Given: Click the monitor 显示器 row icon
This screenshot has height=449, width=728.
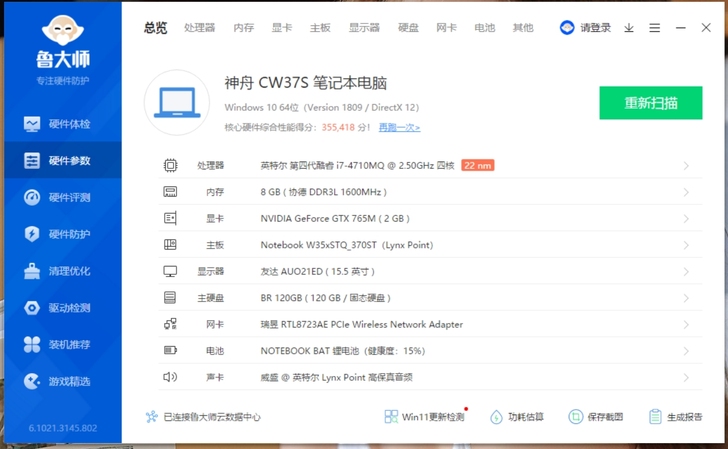Looking at the screenshot, I should point(170,271).
